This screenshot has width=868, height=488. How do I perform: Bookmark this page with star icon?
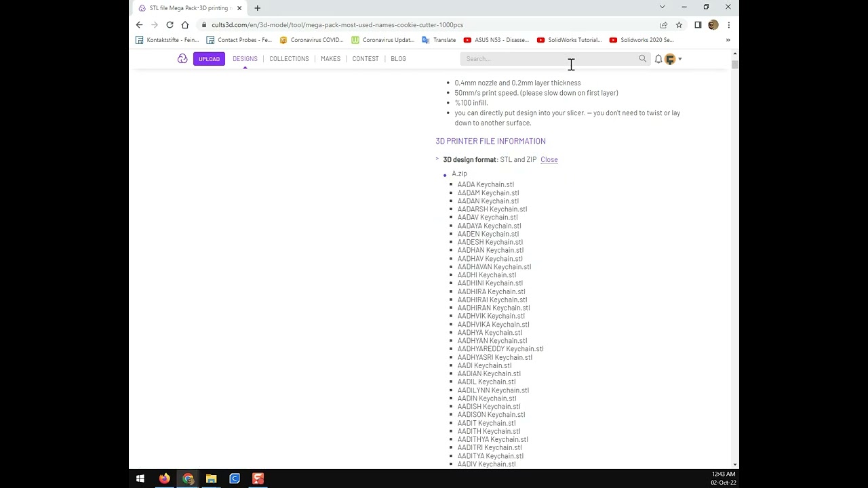pyautogui.click(x=679, y=25)
